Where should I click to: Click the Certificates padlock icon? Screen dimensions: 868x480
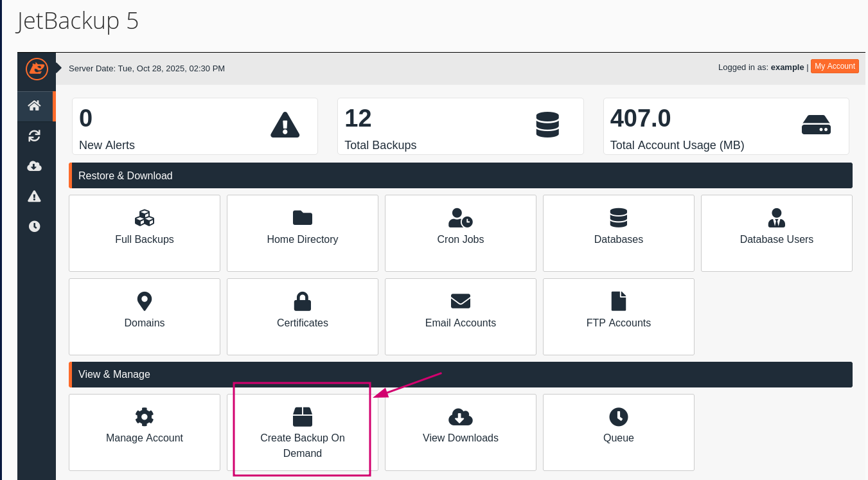click(302, 301)
